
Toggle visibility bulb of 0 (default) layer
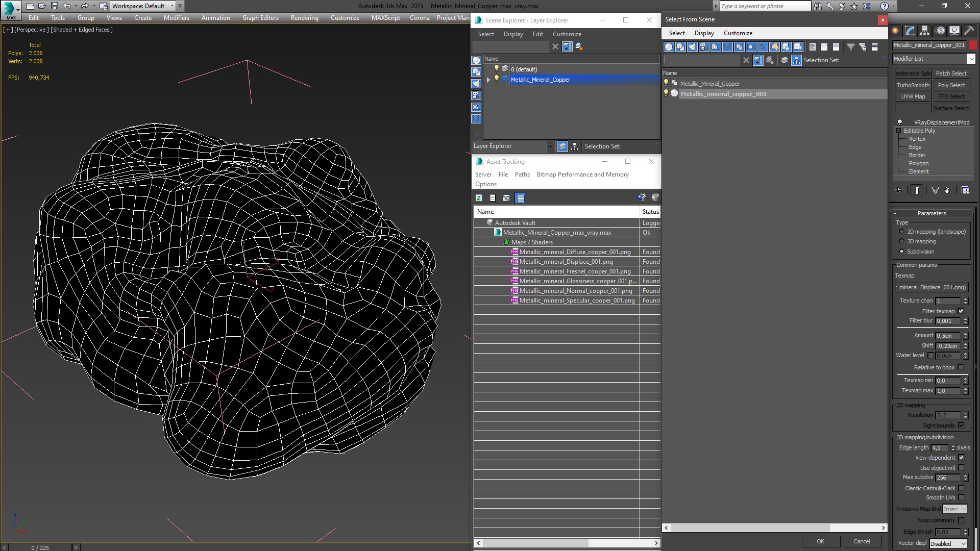(x=496, y=69)
